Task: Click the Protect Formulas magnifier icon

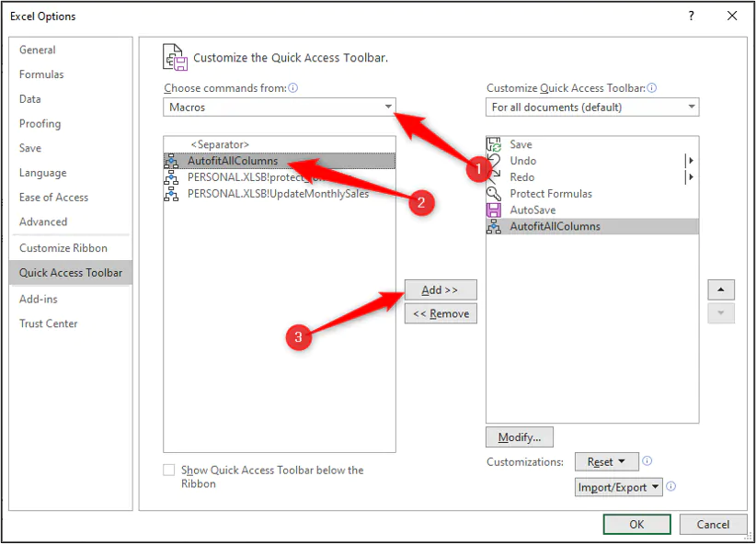Action: (x=494, y=194)
